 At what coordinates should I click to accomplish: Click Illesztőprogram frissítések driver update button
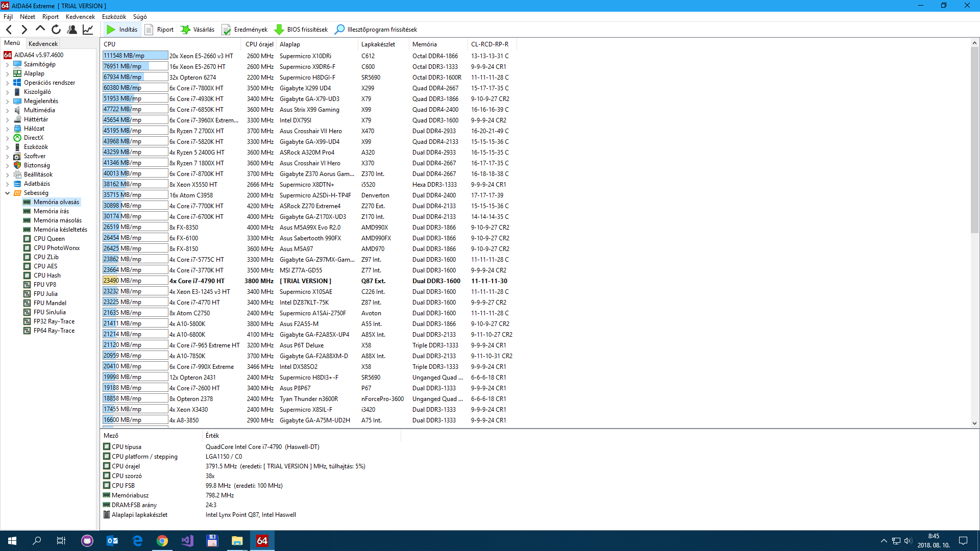376,30
